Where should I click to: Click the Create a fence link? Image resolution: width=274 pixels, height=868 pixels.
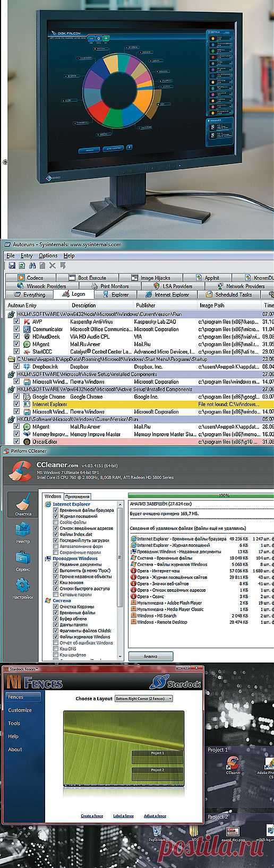(92, 816)
